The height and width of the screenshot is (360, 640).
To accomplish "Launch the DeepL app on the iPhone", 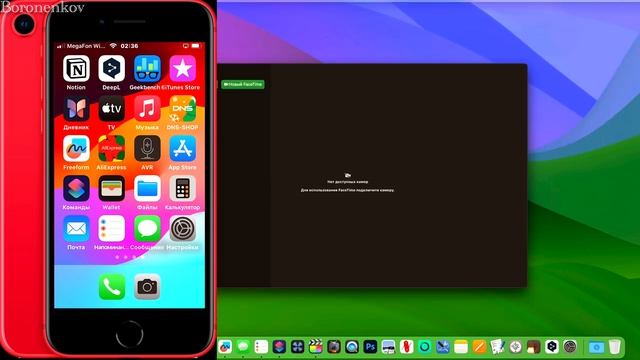I will (x=111, y=69).
